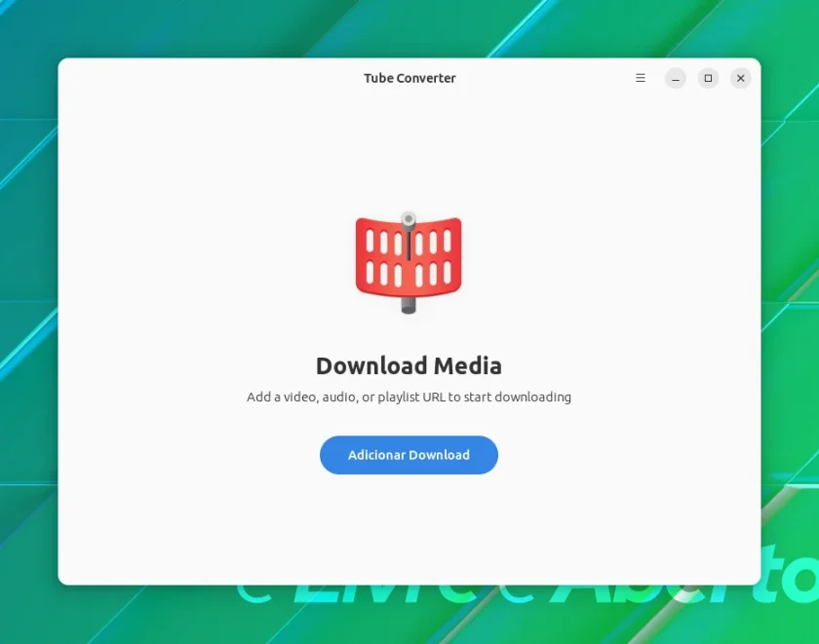This screenshot has height=644, width=819.
Task: Click the silver knob atop the antenna
Action: [x=409, y=220]
